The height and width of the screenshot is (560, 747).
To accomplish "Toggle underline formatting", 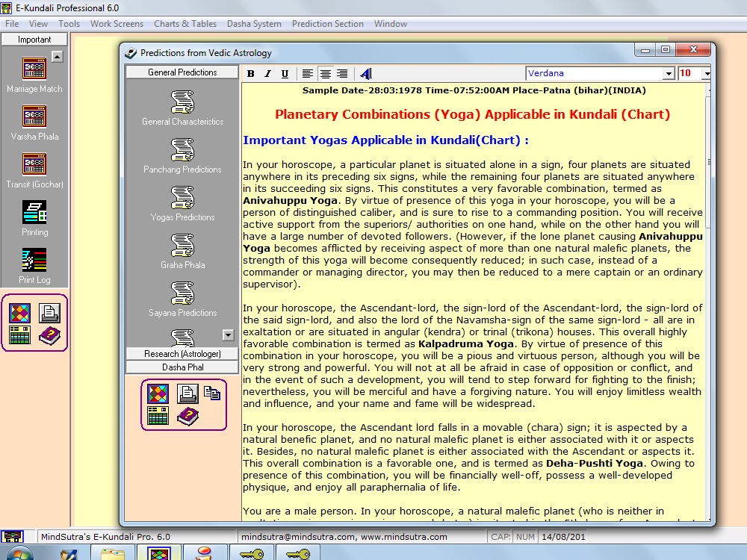I will pos(285,74).
